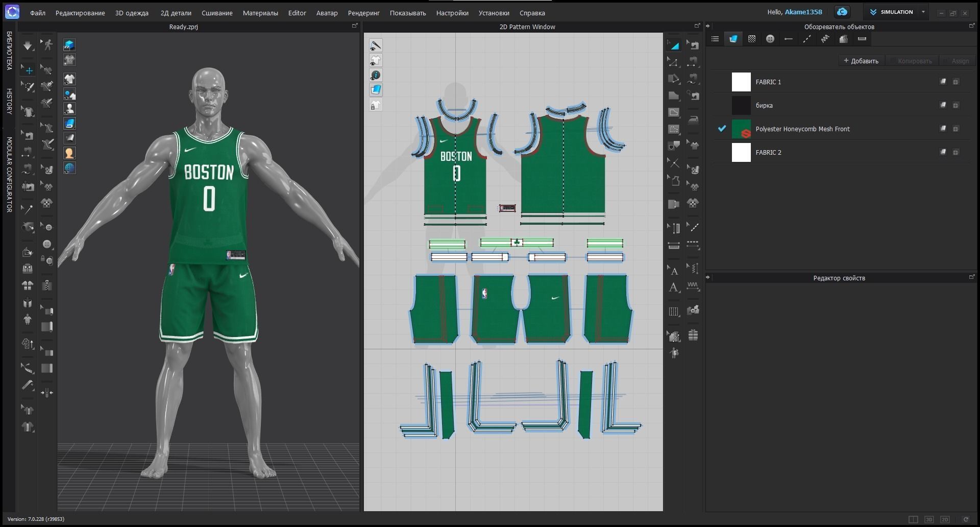Select the Select/Move tool in 3D toolbar
The height and width of the screenshot is (527, 980).
click(28, 70)
